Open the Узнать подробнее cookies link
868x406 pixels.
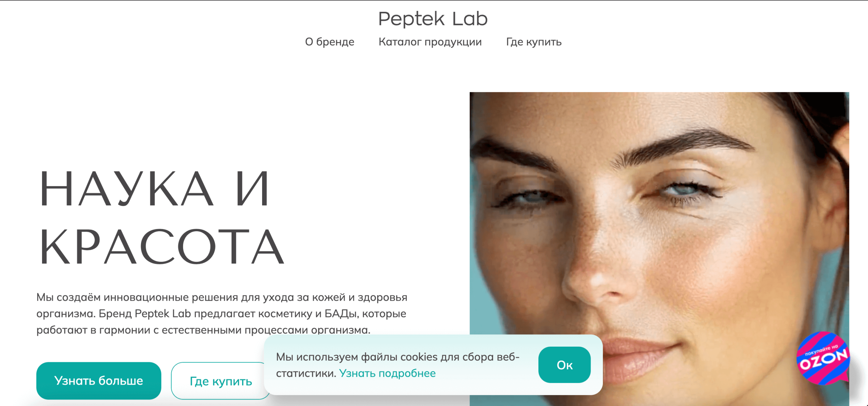pos(387,373)
